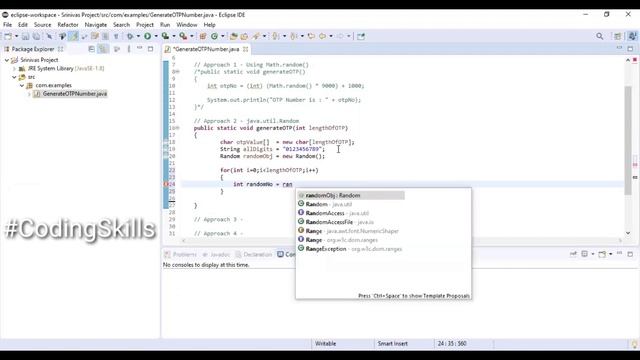Click the scroll down arrow of the editor
The width and height of the screenshot is (640, 360).
[x=628, y=233]
